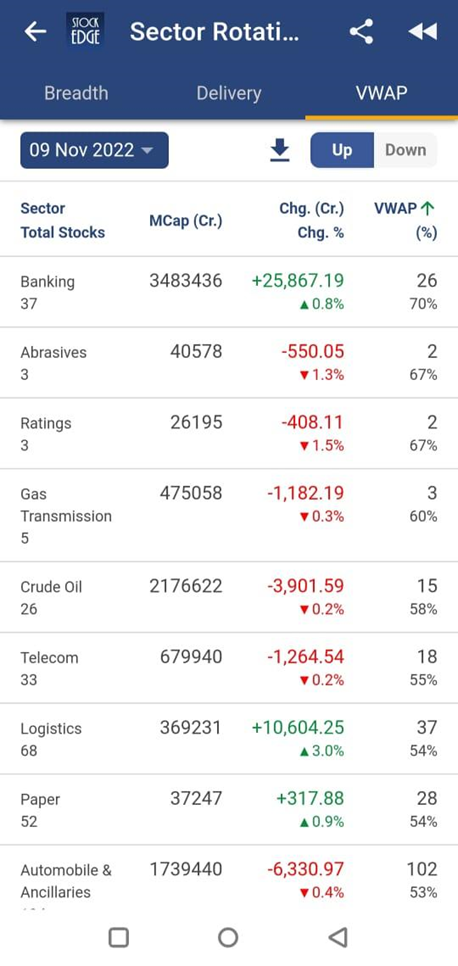Tap Android back triangle button
Image resolution: width=458 pixels, height=966 pixels.
338,937
